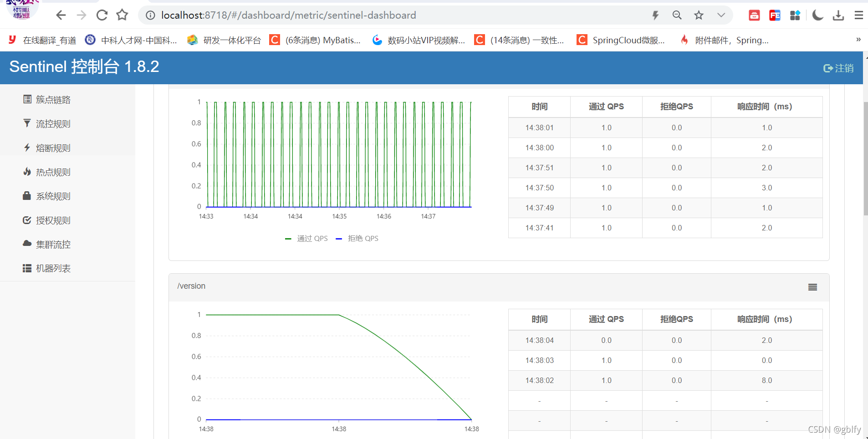Expand the address bar dropdown chevron
The width and height of the screenshot is (868, 439).
pyautogui.click(x=721, y=15)
